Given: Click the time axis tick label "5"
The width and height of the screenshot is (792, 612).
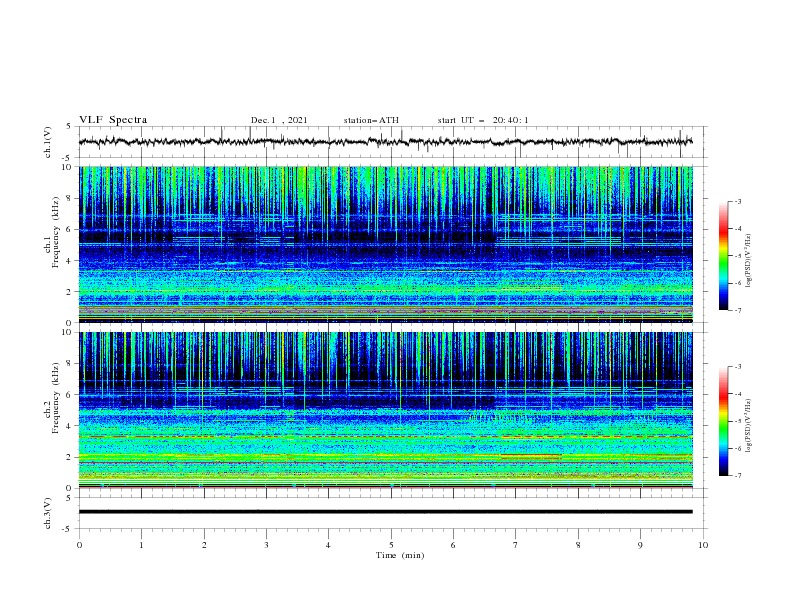Looking at the screenshot, I should point(391,545).
